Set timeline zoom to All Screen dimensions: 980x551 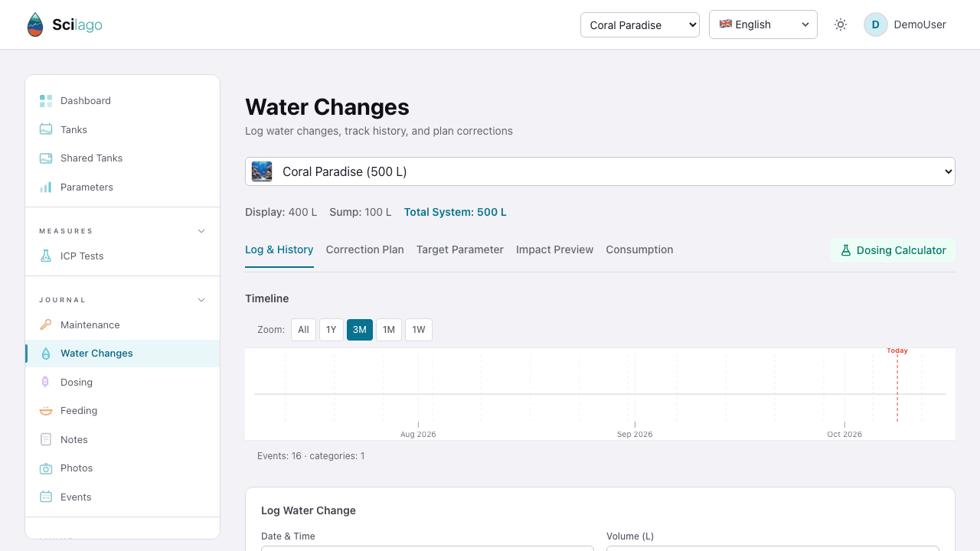click(304, 330)
